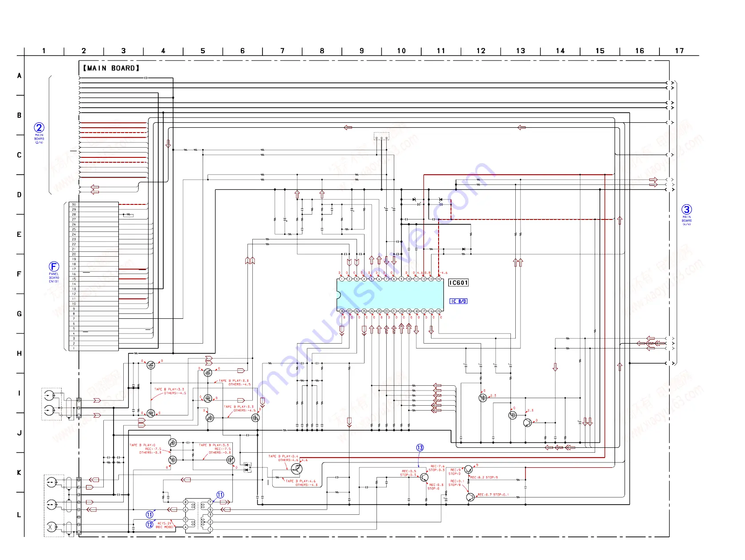Image resolution: width=745 pixels, height=560 pixels.
Task: Click TAPE B PLAY:4.6 OTHERS:-4.3 label
Action: pos(301,483)
